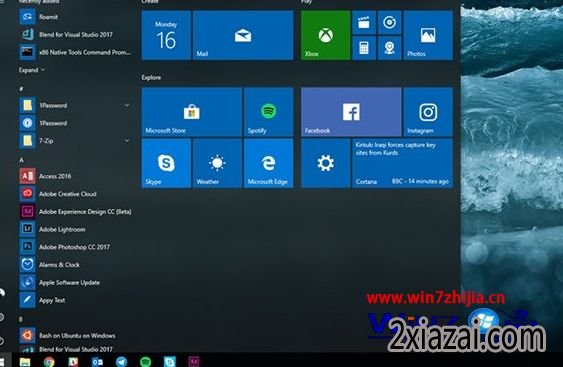563x367 pixels.
Task: Open the Instagram tile
Action: pyautogui.click(x=428, y=112)
